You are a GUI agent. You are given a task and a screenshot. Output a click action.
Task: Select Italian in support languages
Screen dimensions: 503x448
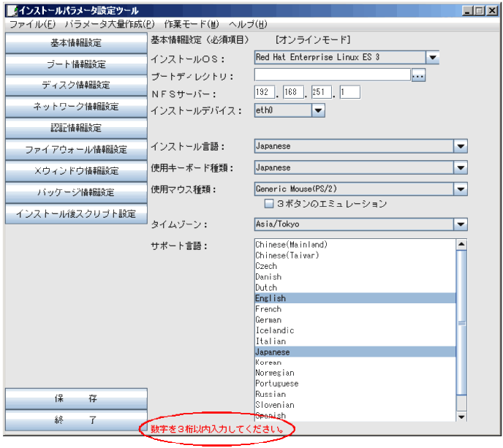[355, 341]
